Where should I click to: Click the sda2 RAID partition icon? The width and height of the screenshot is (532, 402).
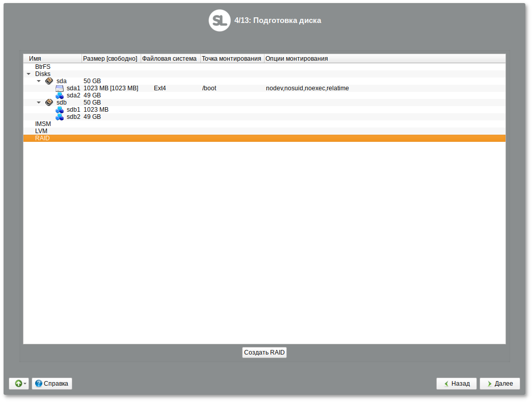[60, 95]
